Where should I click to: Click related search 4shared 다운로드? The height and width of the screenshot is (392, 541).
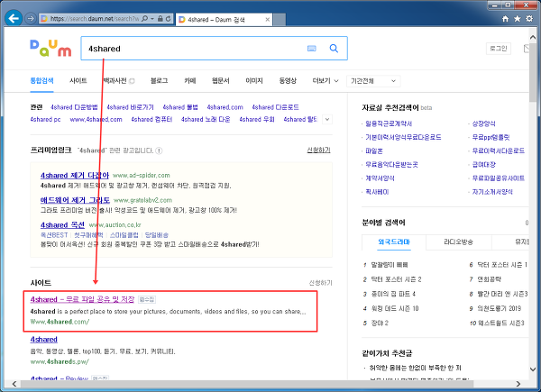(x=275, y=107)
